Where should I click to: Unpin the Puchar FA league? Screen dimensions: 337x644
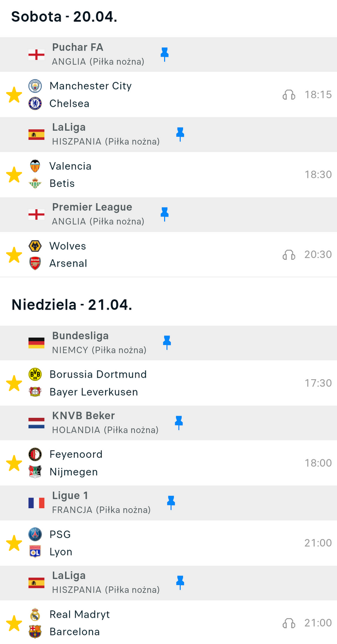coord(165,54)
